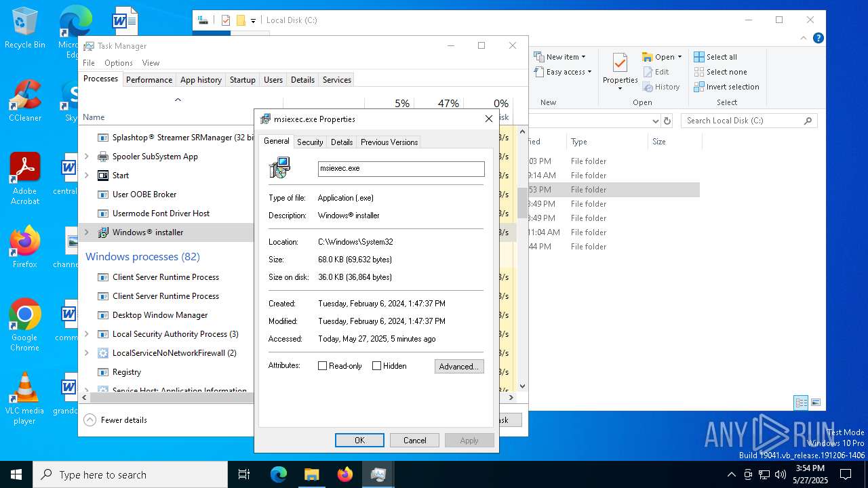This screenshot has height=488, width=868.
Task: Open Easy access dropdown in Explorer
Action: (563, 72)
